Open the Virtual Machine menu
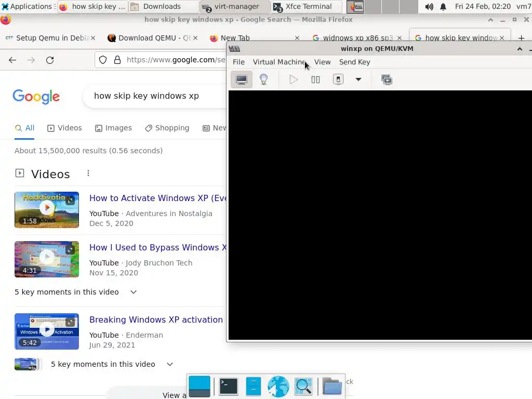 279,62
